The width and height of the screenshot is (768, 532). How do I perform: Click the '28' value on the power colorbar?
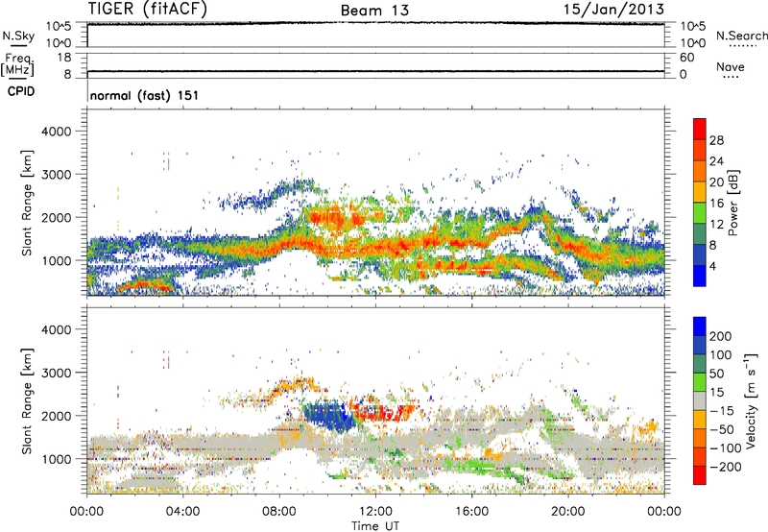(716, 140)
